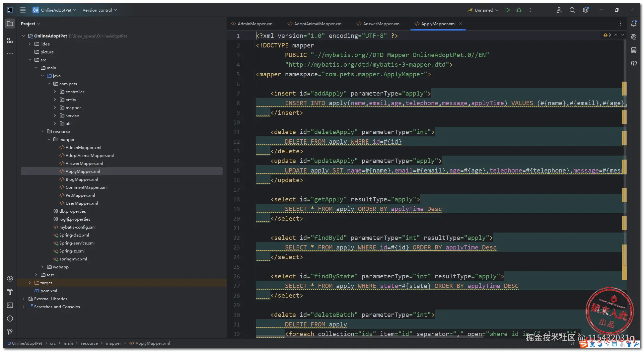The height and width of the screenshot is (352, 644).
Task: Open Search Everywhere magnifier icon
Action: 572,10
